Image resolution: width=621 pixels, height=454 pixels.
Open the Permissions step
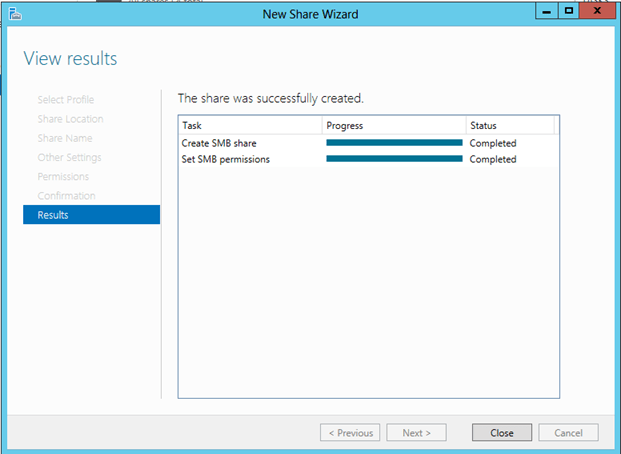click(63, 176)
